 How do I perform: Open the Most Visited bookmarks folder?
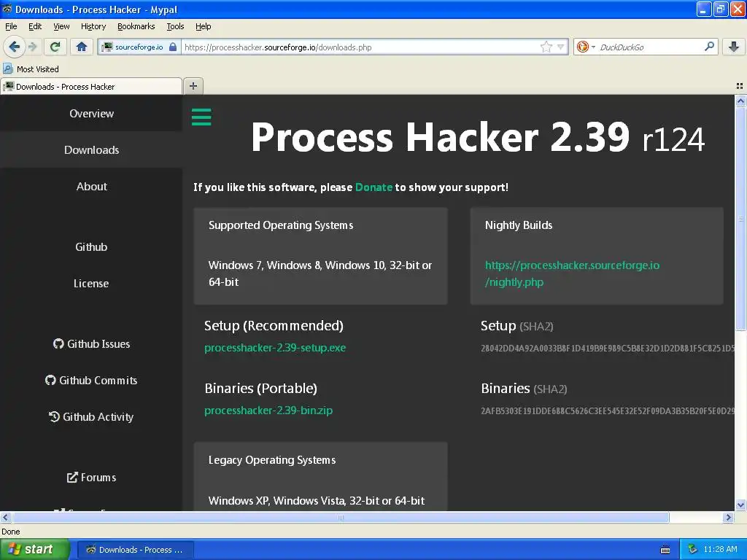(31, 69)
